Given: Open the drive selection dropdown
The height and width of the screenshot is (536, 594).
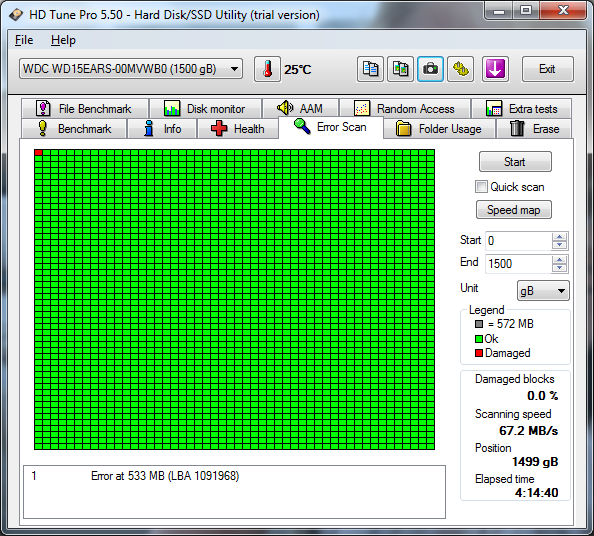Looking at the screenshot, I should 131,69.
